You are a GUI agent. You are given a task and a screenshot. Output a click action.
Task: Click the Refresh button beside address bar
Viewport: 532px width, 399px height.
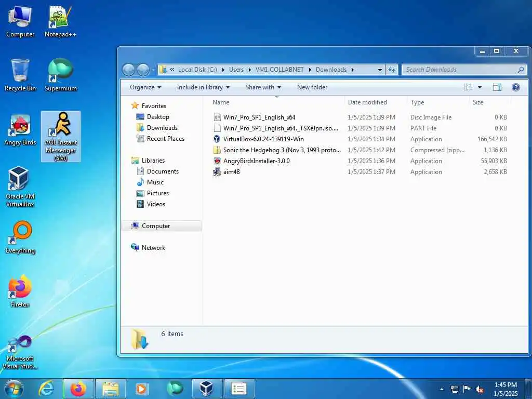tap(392, 70)
